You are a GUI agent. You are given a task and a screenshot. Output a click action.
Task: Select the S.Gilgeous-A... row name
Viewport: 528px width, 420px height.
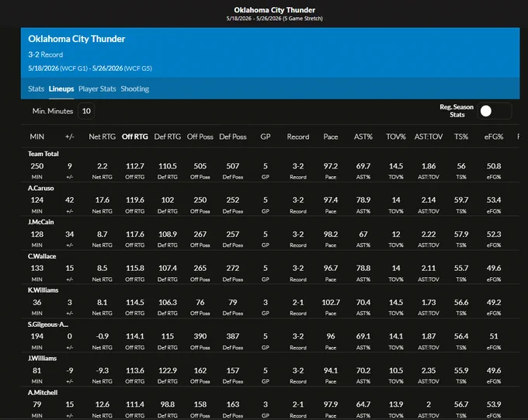coord(48,325)
